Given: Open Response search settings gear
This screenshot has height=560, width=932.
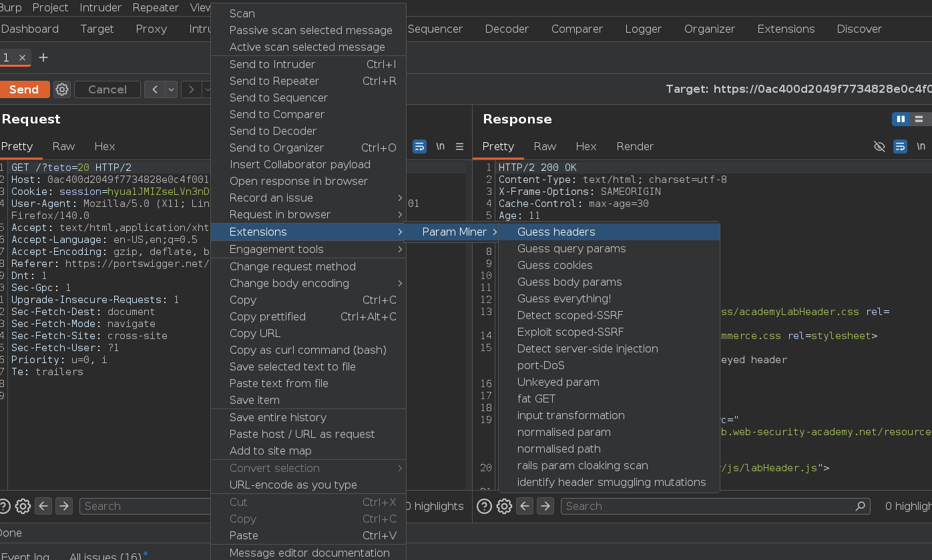Looking at the screenshot, I should pyautogui.click(x=504, y=506).
